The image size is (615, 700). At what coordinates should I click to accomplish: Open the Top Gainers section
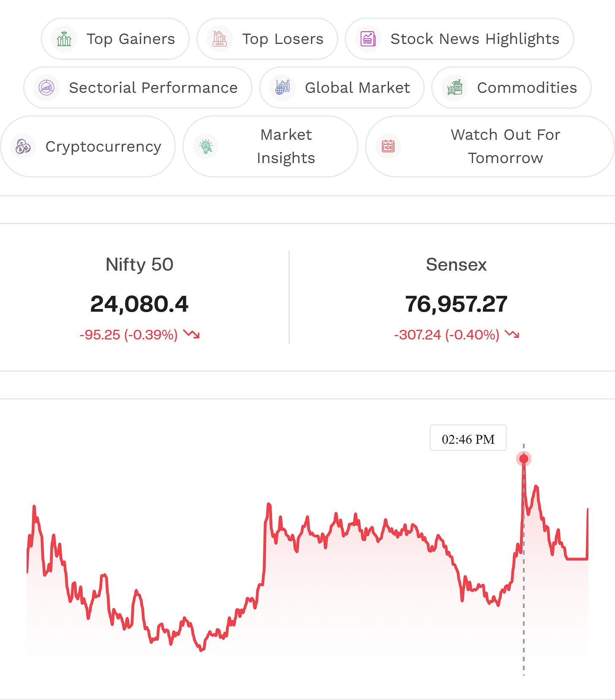click(x=115, y=39)
